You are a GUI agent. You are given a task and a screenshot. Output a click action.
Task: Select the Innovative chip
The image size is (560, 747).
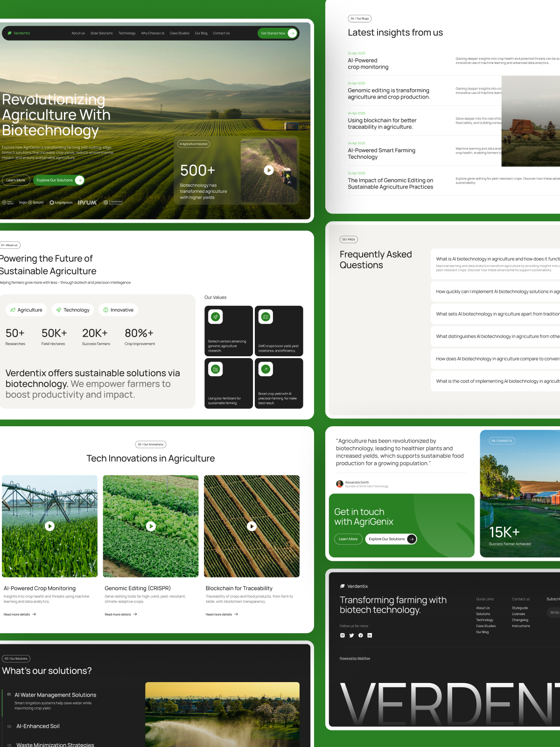(119, 310)
